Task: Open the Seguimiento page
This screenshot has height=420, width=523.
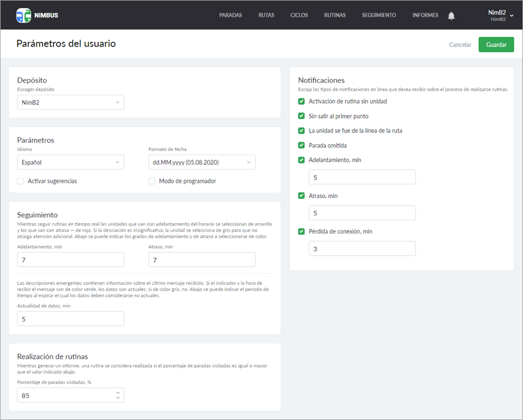Action: [x=378, y=15]
